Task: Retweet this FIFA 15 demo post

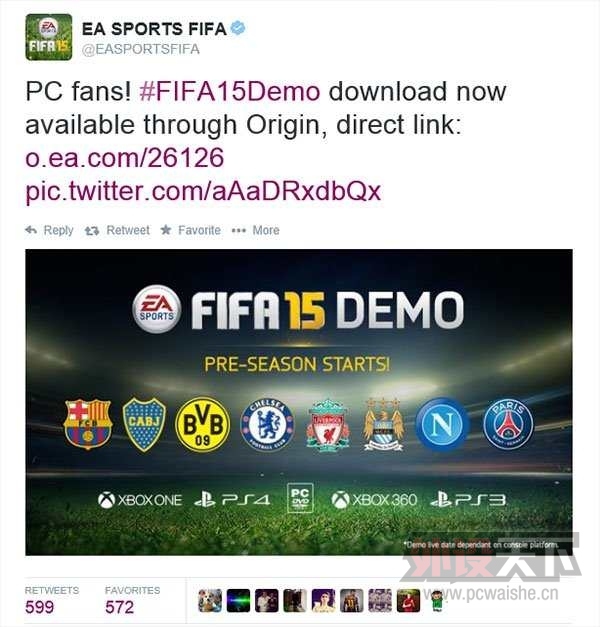Action: pos(117,230)
